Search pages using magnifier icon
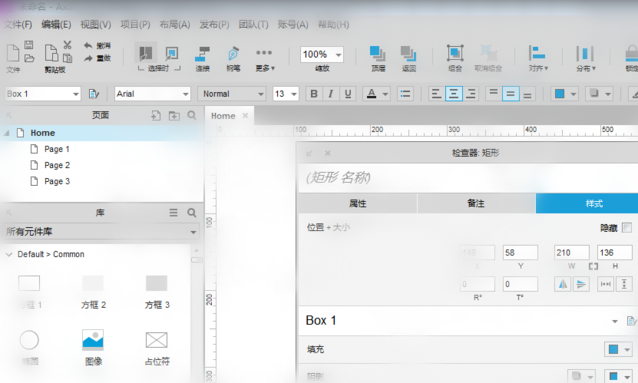Screen dimensions: 638x383 pyautogui.click(x=192, y=115)
